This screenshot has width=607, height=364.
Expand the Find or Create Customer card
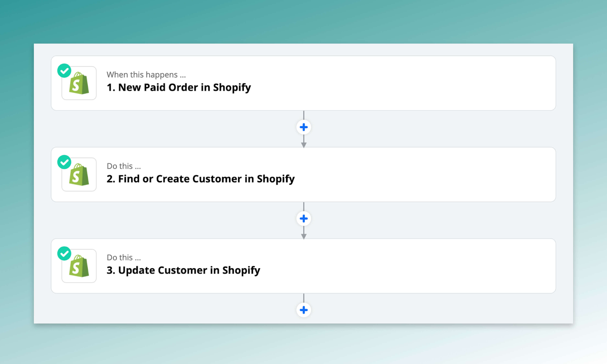[417, 175]
